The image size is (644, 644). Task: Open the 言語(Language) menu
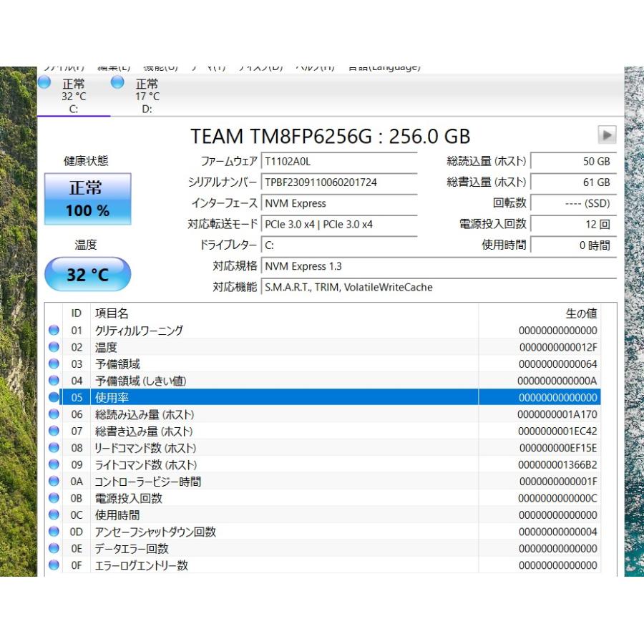tap(384, 68)
